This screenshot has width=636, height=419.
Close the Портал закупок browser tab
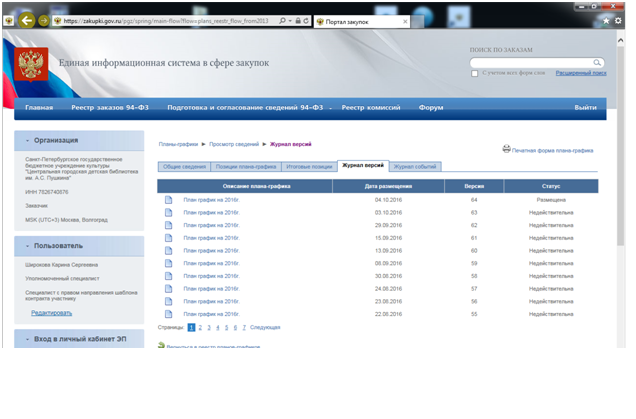pos(405,21)
